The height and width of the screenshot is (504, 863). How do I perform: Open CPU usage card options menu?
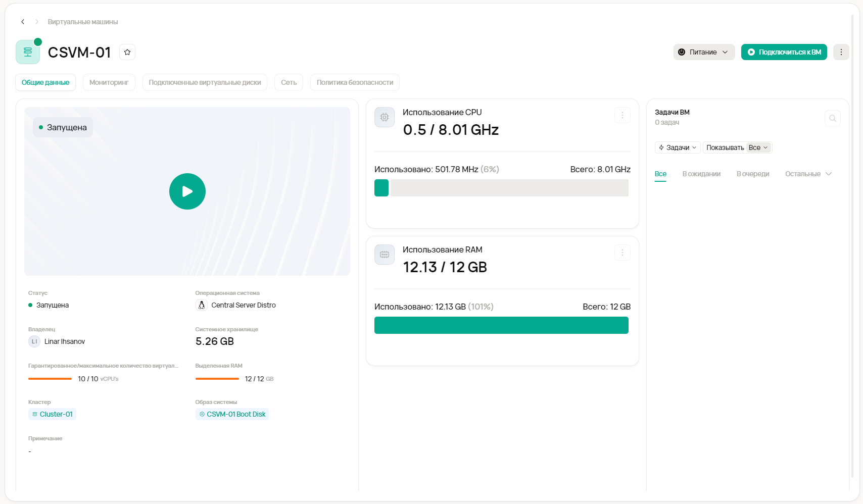622,116
